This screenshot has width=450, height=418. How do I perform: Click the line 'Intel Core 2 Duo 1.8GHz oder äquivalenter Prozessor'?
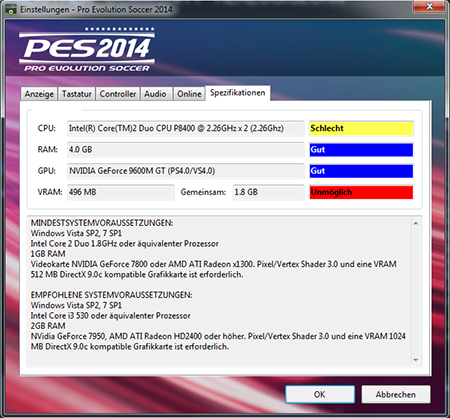tap(125, 244)
